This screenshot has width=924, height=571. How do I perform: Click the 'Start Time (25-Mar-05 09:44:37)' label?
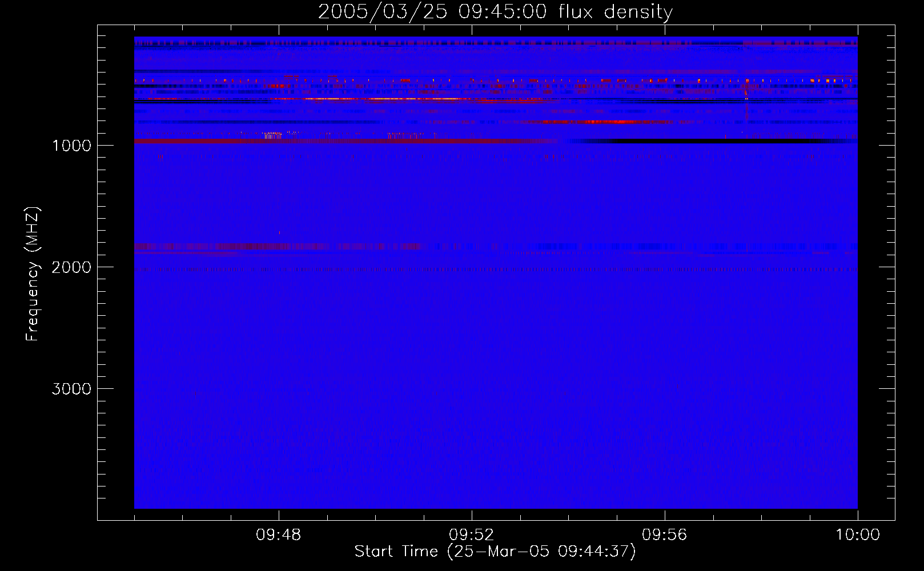coord(495,552)
